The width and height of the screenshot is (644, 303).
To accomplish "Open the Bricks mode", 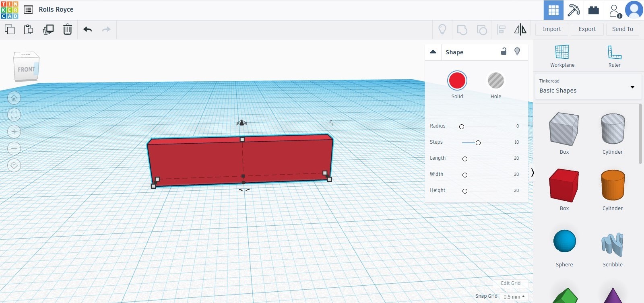I will tap(594, 10).
